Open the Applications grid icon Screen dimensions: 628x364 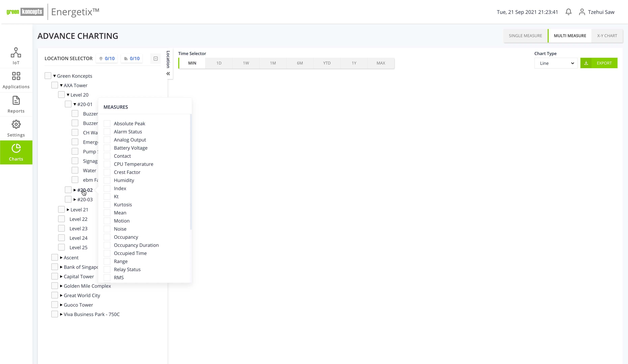click(16, 76)
